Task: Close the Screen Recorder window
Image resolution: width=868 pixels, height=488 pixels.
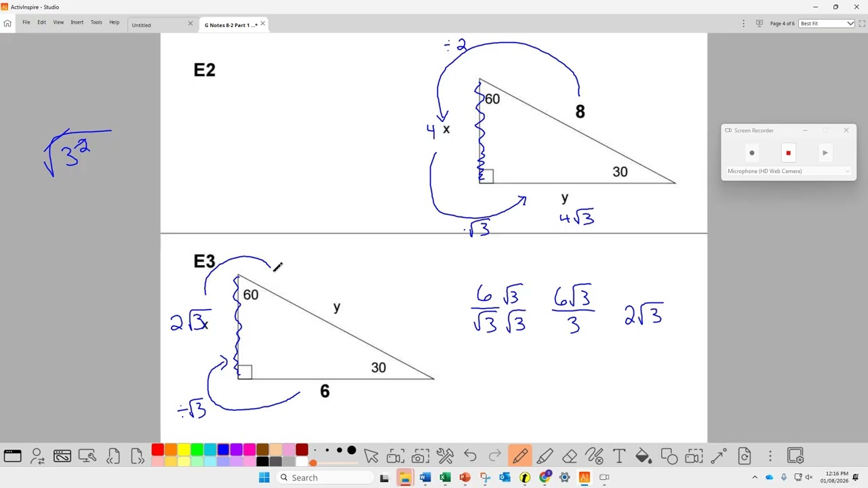Action: 846,130
